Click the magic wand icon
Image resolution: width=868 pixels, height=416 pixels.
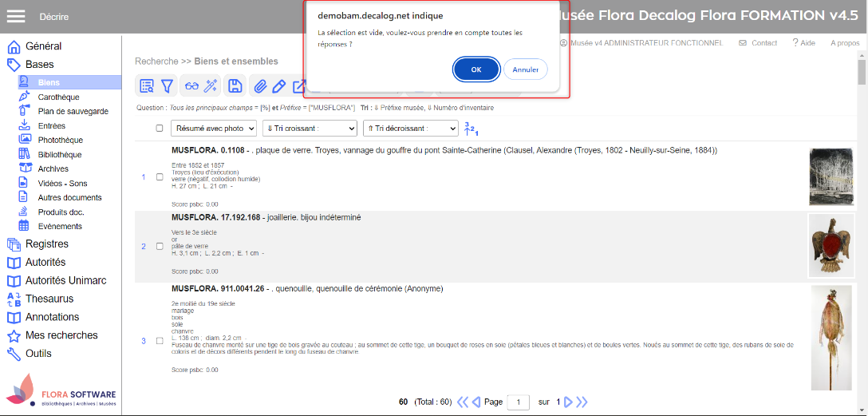click(x=211, y=86)
